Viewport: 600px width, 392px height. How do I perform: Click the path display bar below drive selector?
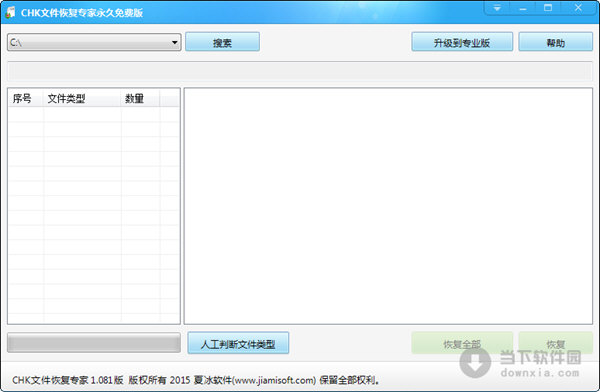point(300,71)
